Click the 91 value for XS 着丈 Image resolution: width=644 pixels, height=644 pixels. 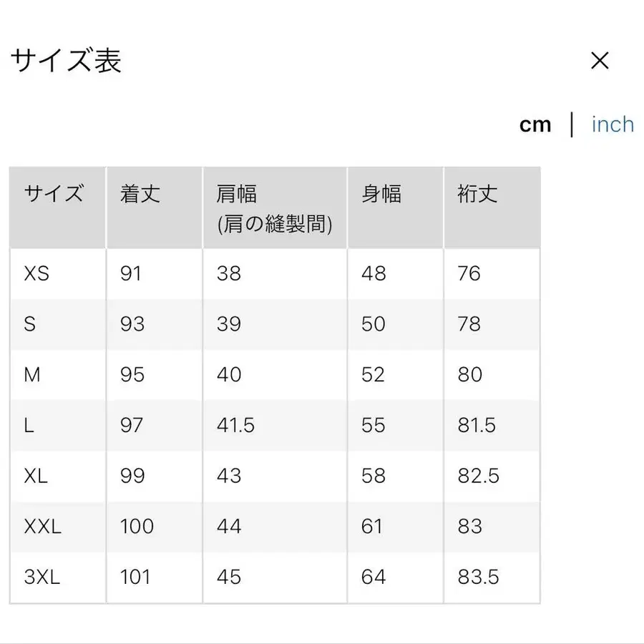point(136,273)
